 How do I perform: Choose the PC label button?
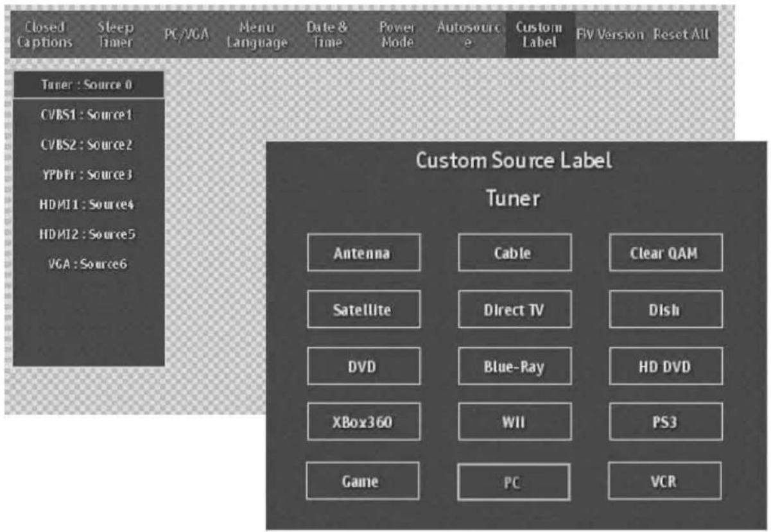[x=514, y=482]
